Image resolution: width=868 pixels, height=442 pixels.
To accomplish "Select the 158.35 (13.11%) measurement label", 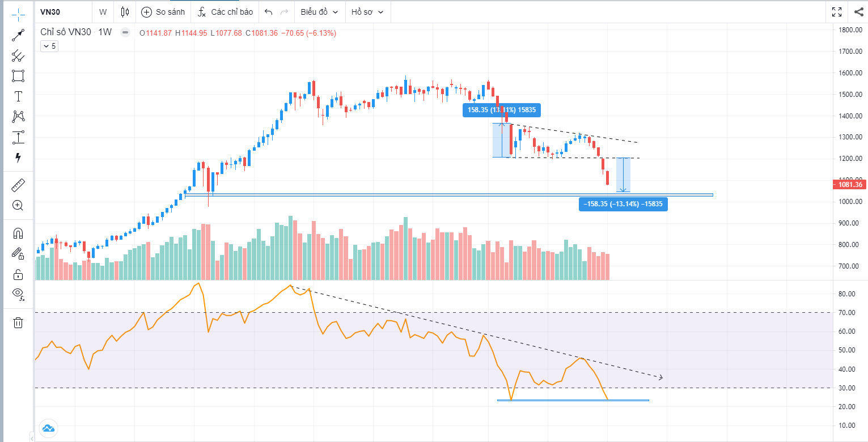I will (x=502, y=110).
